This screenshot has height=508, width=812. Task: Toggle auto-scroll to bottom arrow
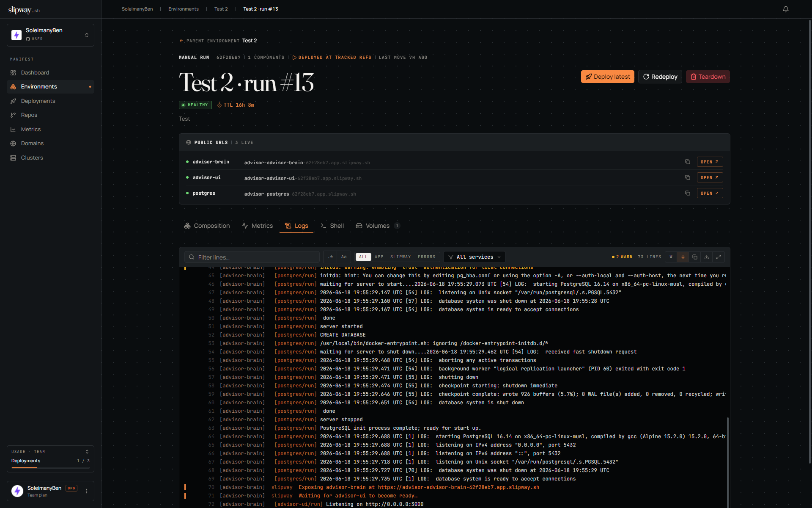click(x=683, y=257)
